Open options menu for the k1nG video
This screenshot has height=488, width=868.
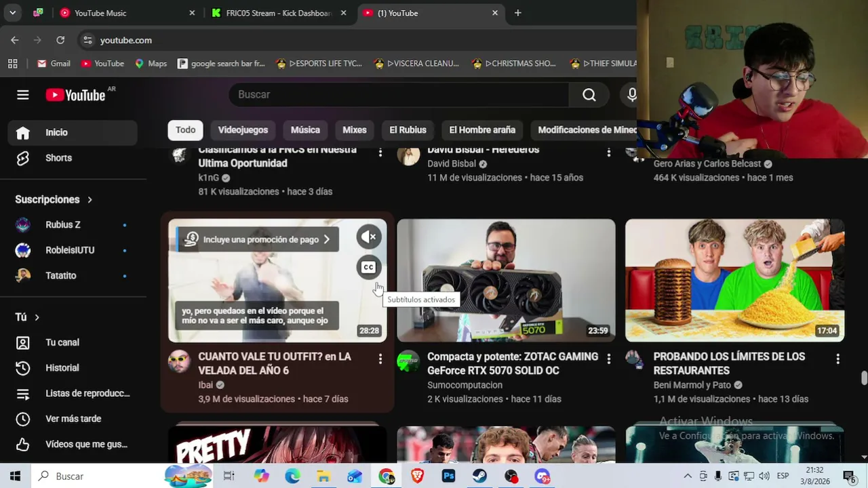[380, 152]
